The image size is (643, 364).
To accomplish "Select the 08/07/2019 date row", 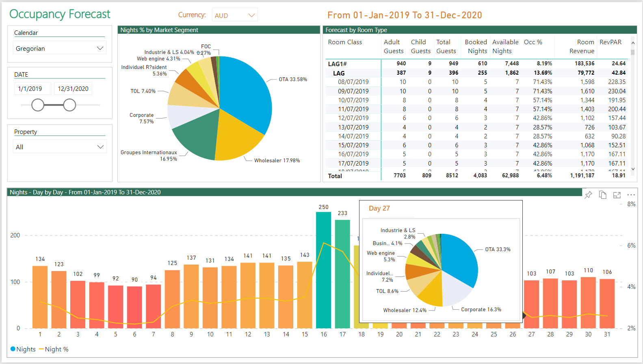I will [x=353, y=82].
